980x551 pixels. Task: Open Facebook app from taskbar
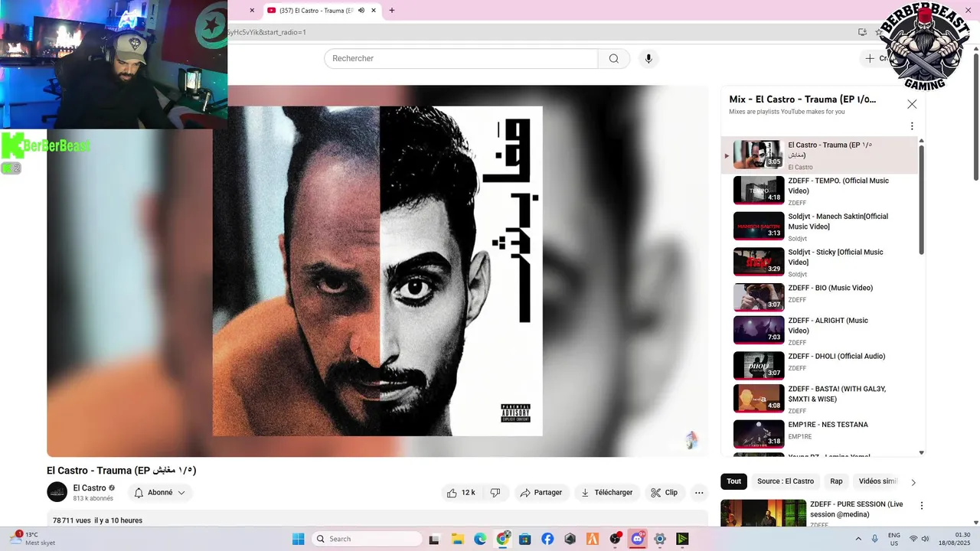(x=547, y=539)
